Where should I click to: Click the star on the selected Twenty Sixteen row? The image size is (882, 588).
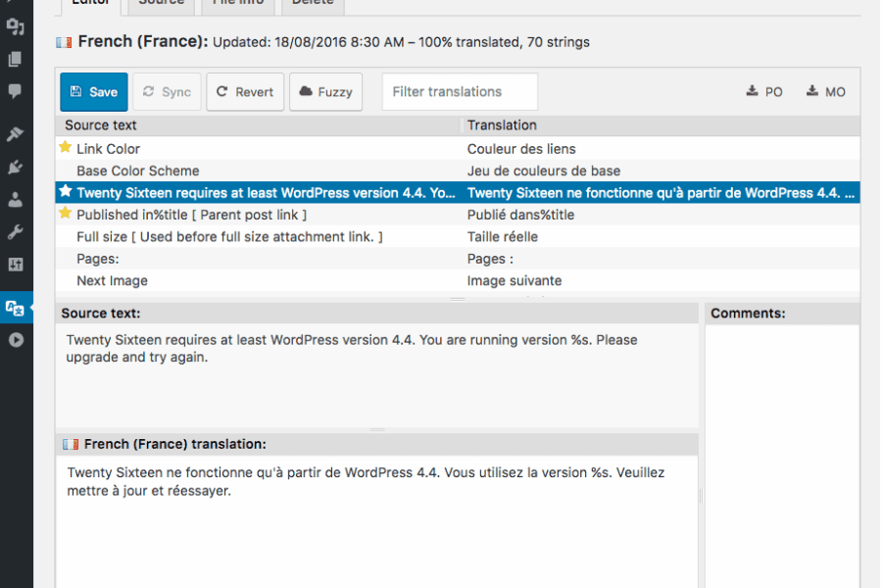coord(66,191)
